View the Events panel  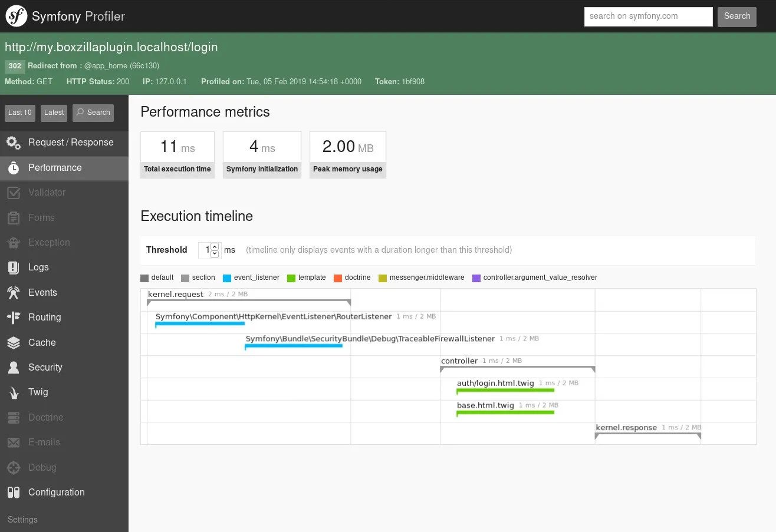(42, 292)
